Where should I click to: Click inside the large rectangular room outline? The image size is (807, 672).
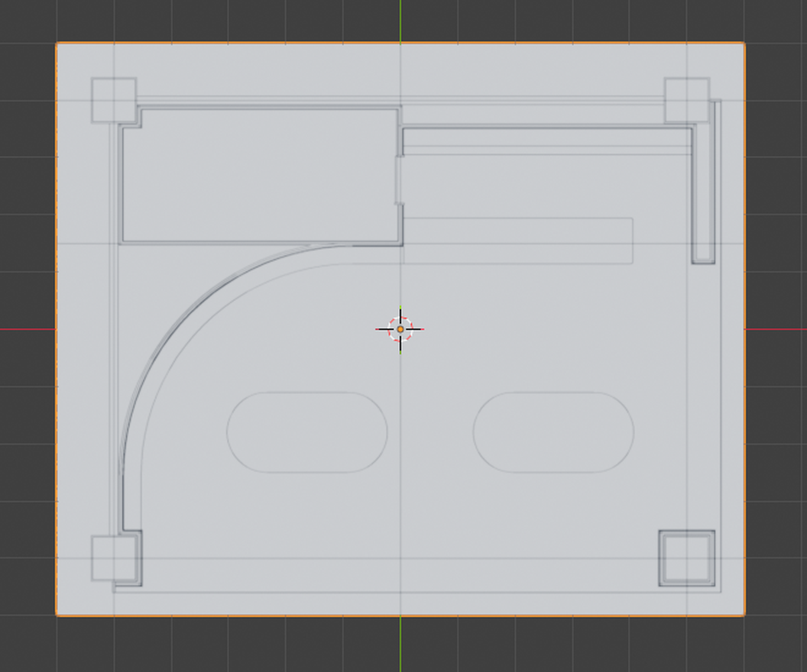(x=261, y=175)
